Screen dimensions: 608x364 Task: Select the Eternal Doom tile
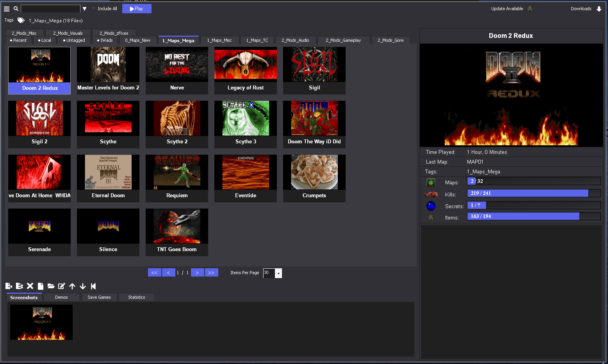click(108, 178)
